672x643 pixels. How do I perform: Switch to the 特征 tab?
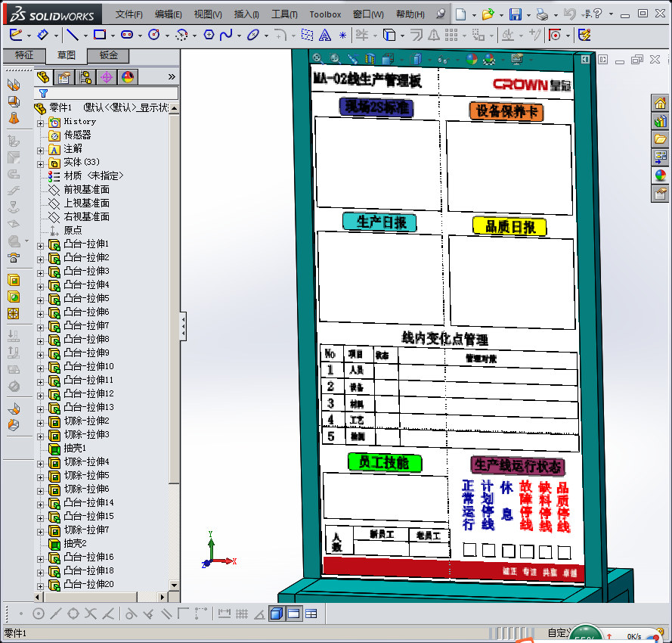(x=24, y=55)
